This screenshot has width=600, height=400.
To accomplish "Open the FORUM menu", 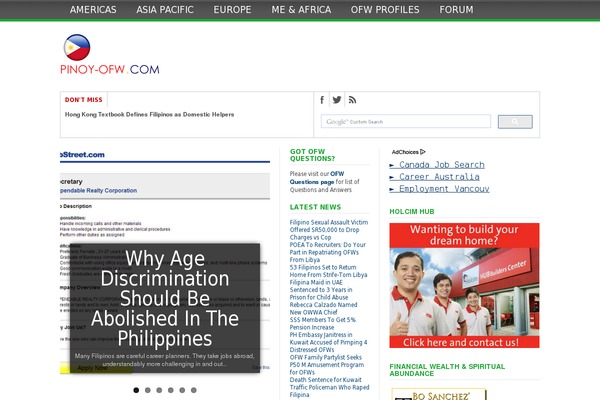I will [456, 10].
